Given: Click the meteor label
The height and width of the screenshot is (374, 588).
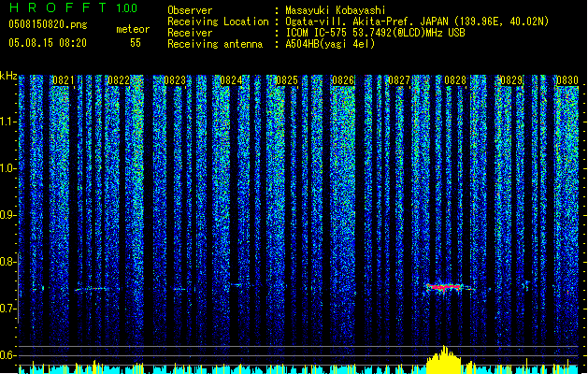Looking at the screenshot, I should click(133, 29).
